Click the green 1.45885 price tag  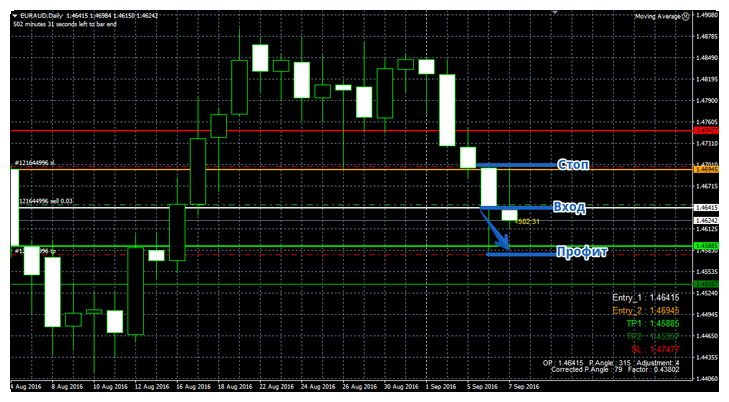(710, 244)
